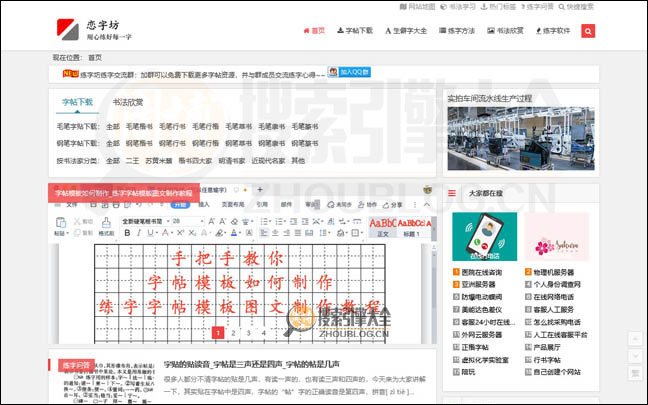Click the 恋字坊 site logo
Image resolution: width=648 pixels, height=405 pixels.
tap(94, 29)
